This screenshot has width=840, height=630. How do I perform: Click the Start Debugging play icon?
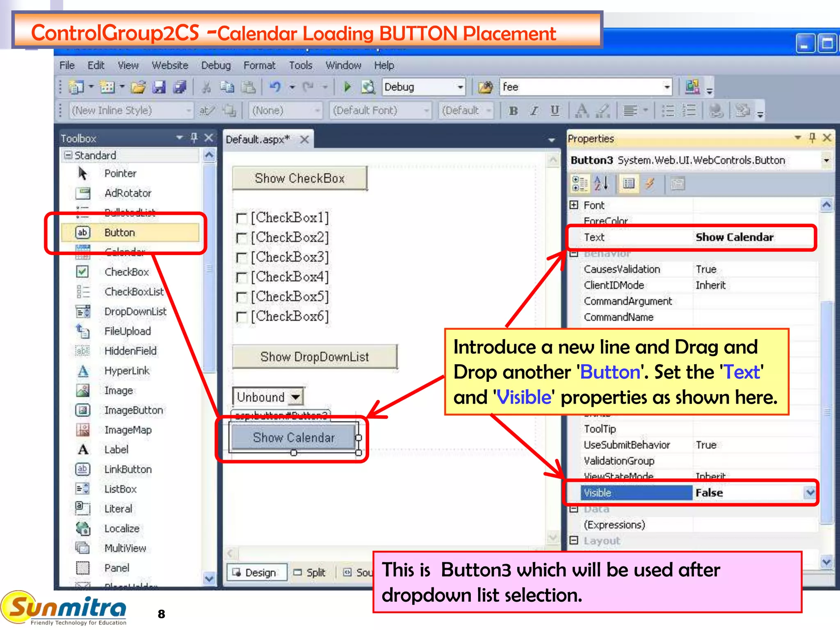pyautogui.click(x=347, y=87)
